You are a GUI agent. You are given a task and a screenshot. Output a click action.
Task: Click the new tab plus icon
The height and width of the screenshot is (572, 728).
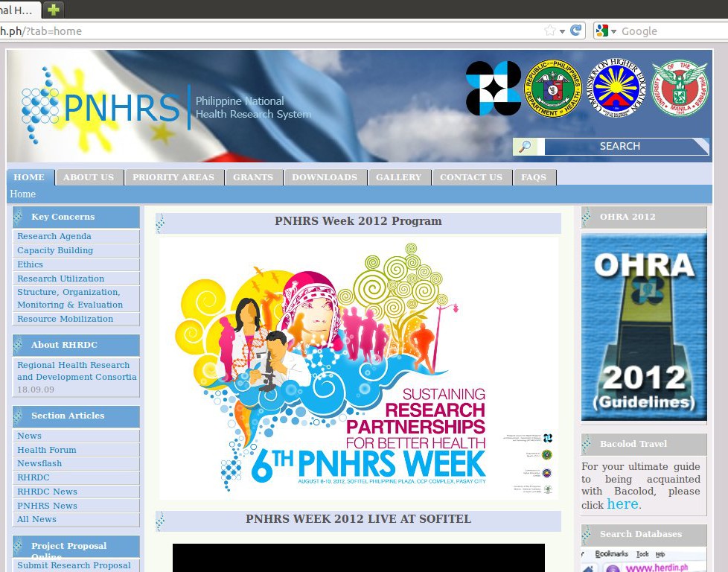(54, 10)
